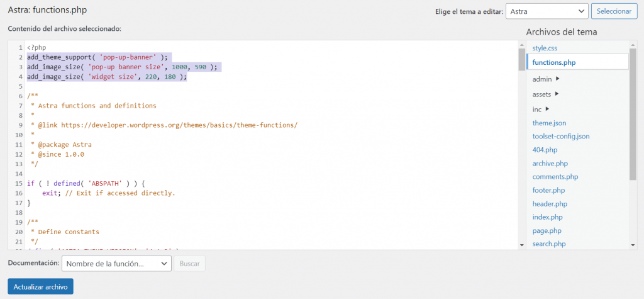644x299 pixels.
Task: Open the function name documentation dropdown
Action: pyautogui.click(x=116, y=264)
